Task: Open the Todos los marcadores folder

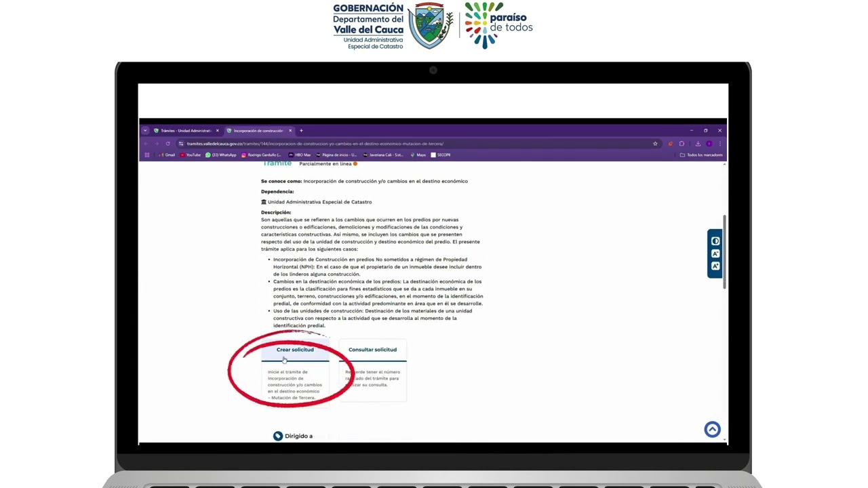Action: pos(701,155)
